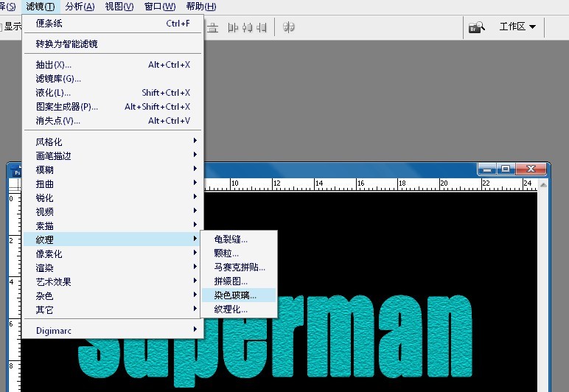The width and height of the screenshot is (569, 392).
Task: Select 颗粒... texture filter
Action: 239,253
